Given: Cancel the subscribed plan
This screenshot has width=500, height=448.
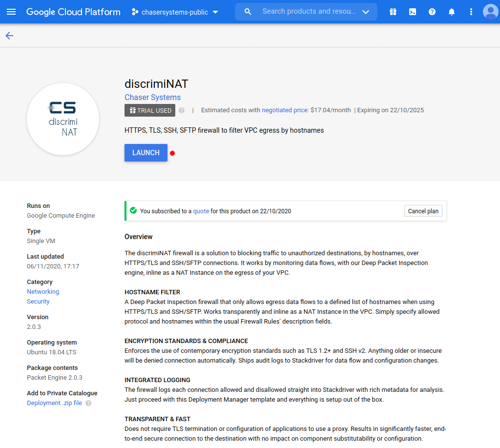Looking at the screenshot, I should (x=423, y=211).
